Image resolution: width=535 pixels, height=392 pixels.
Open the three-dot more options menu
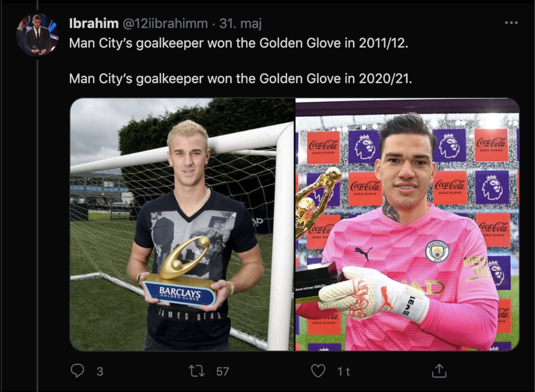511,23
